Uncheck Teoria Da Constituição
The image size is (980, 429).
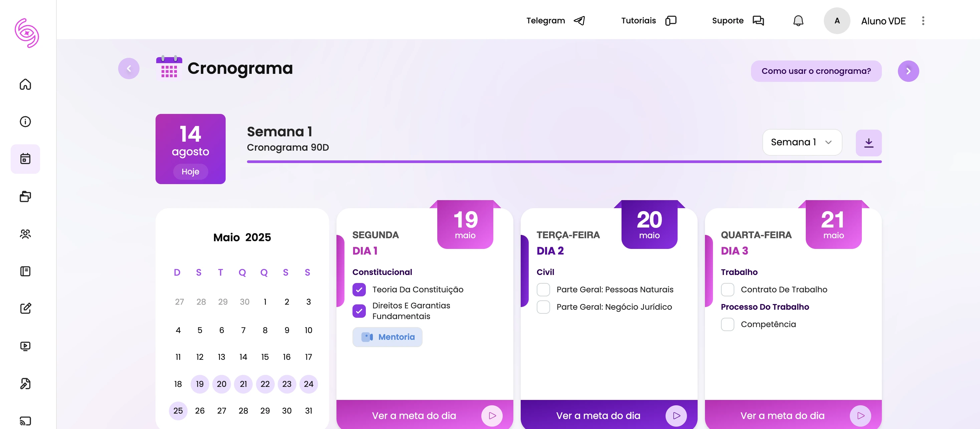359,290
